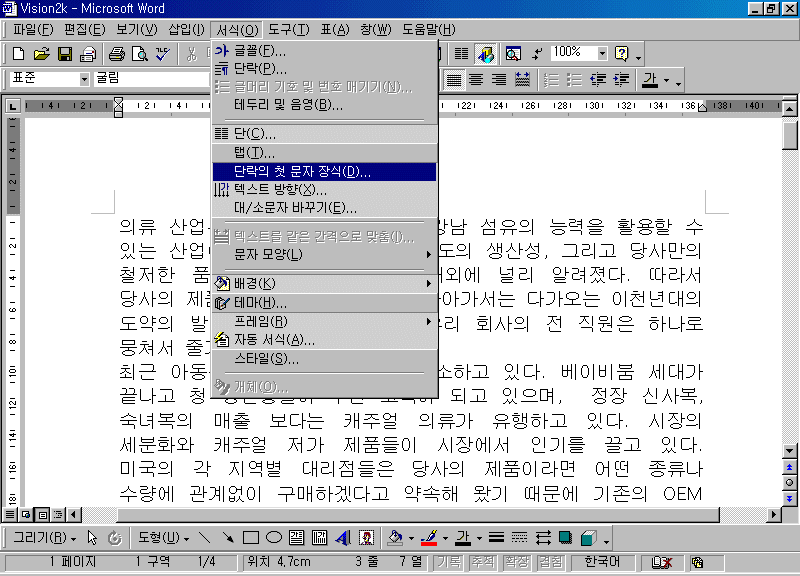Viewport: 800px width, 576px height.
Task: Click the Insert WordArt icon
Action: click(x=343, y=538)
